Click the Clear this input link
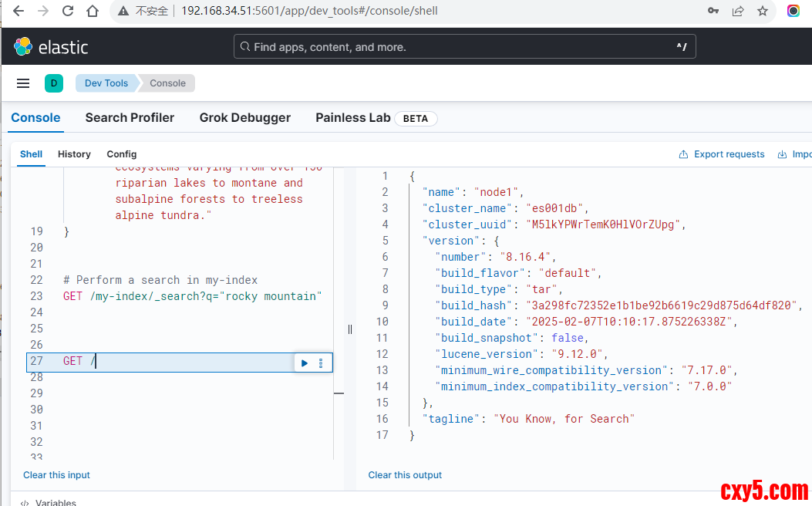 pyautogui.click(x=56, y=475)
